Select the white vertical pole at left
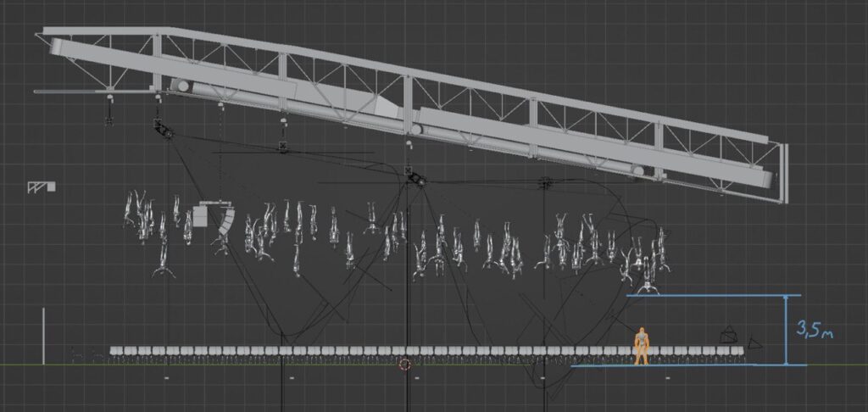Screen dimensions: 868x412 [x=44, y=337]
